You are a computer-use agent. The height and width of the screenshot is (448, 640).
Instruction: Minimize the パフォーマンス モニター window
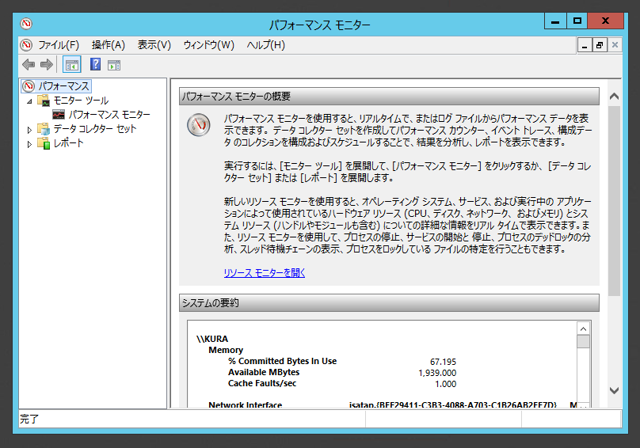click(555, 21)
